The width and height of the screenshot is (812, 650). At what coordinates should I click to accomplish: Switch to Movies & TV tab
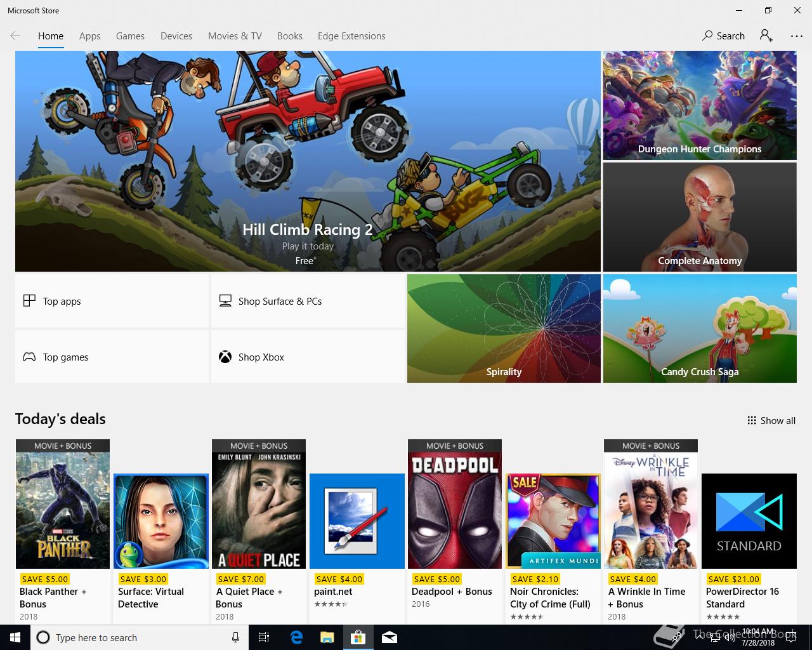point(235,36)
